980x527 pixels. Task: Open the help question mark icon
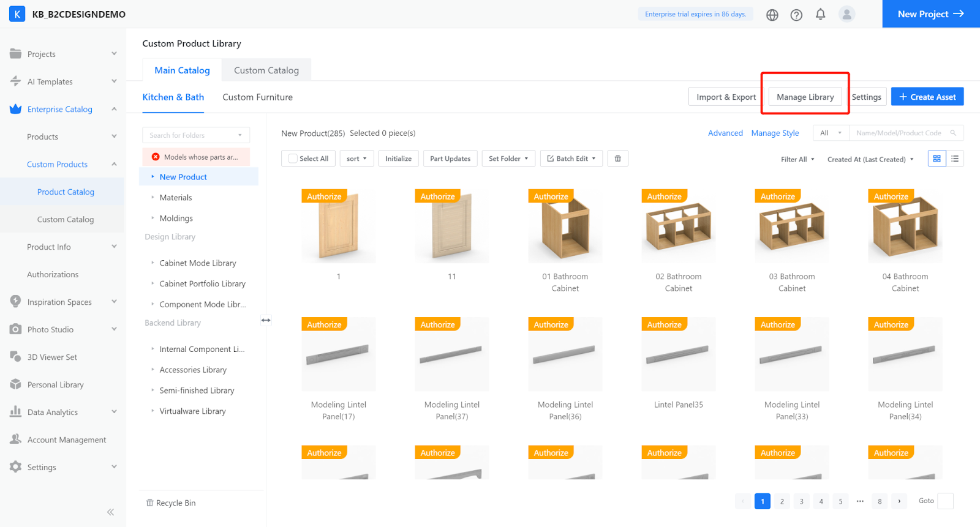click(796, 15)
